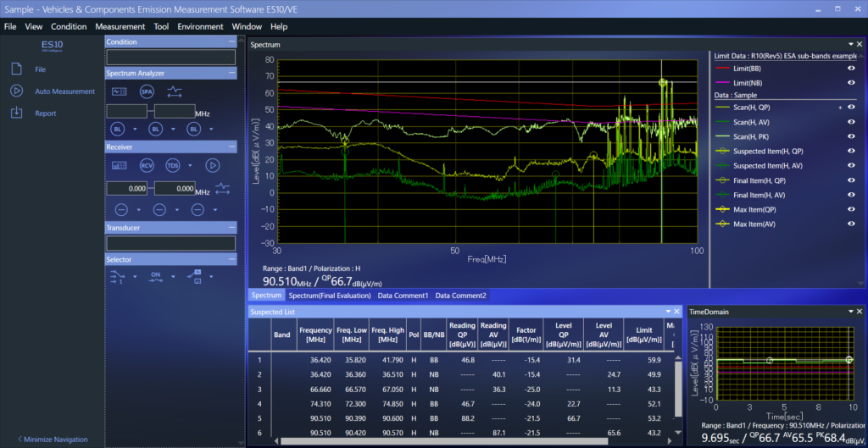Click the RCV circular button
The height and width of the screenshot is (448, 868).
point(147,165)
